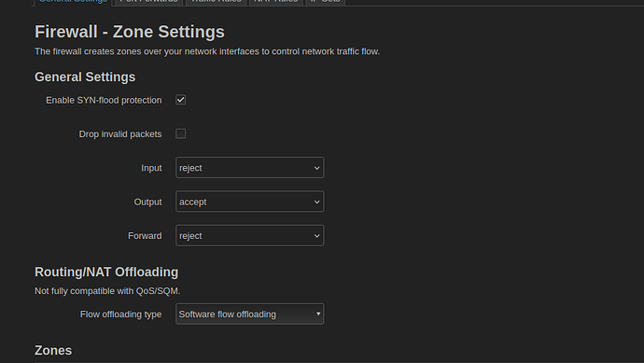Enable the Drop invalid packets checkbox
The width and height of the screenshot is (644, 363).
coord(181,133)
